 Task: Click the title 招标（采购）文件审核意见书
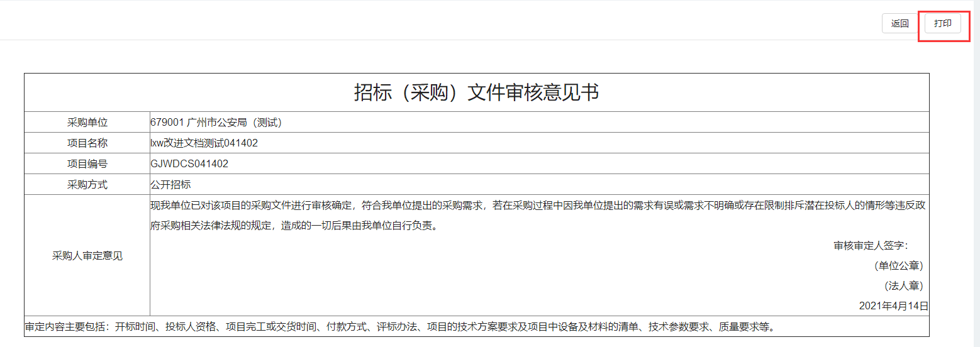(476, 92)
